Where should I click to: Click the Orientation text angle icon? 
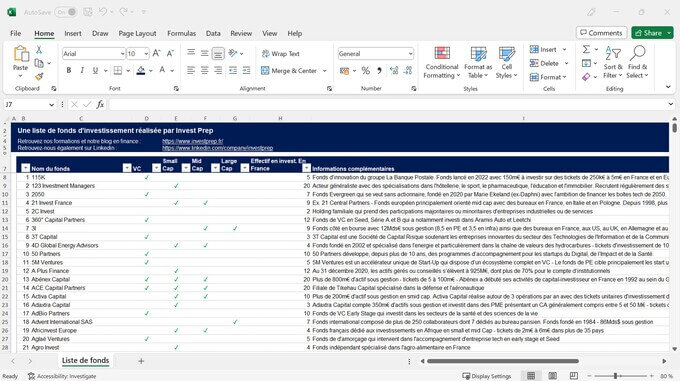pos(233,53)
